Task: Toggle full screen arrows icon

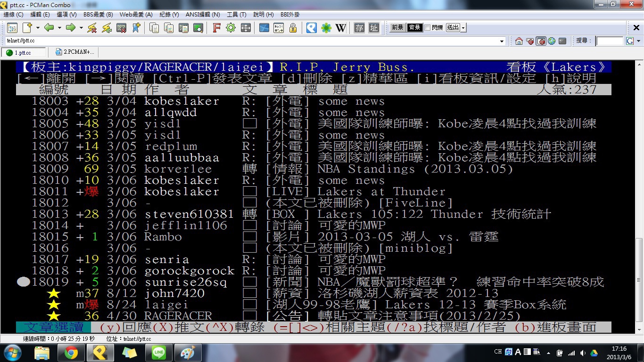Action: point(245,28)
